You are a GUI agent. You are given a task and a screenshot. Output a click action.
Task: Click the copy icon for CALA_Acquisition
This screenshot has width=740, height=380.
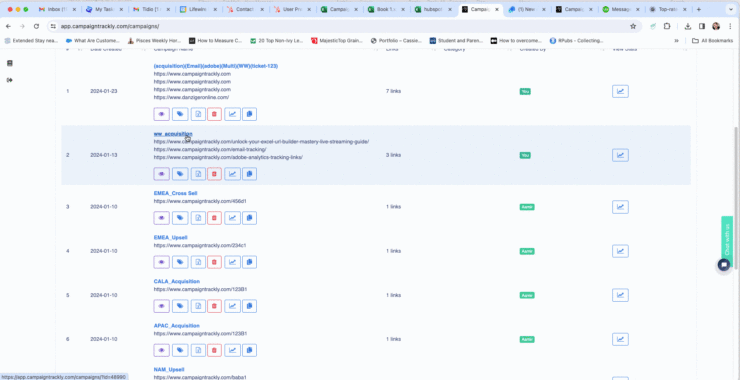(250, 306)
